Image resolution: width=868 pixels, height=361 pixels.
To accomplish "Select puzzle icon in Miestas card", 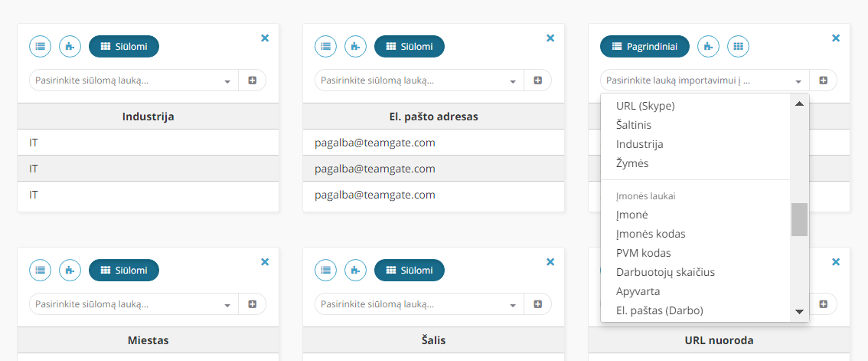I will (x=70, y=271).
